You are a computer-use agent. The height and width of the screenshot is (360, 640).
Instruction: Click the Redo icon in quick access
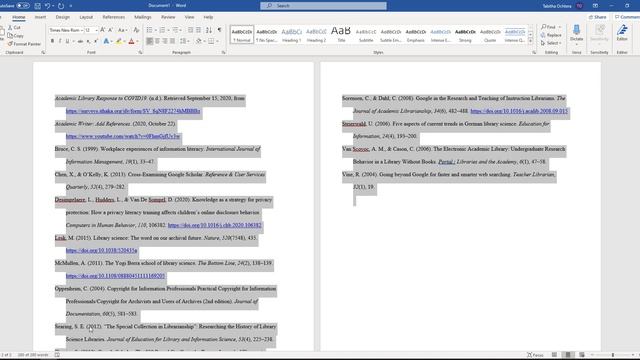(x=61, y=6)
